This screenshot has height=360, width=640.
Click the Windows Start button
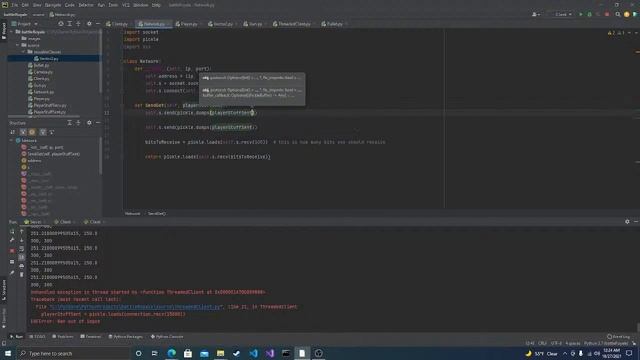(x=8, y=353)
